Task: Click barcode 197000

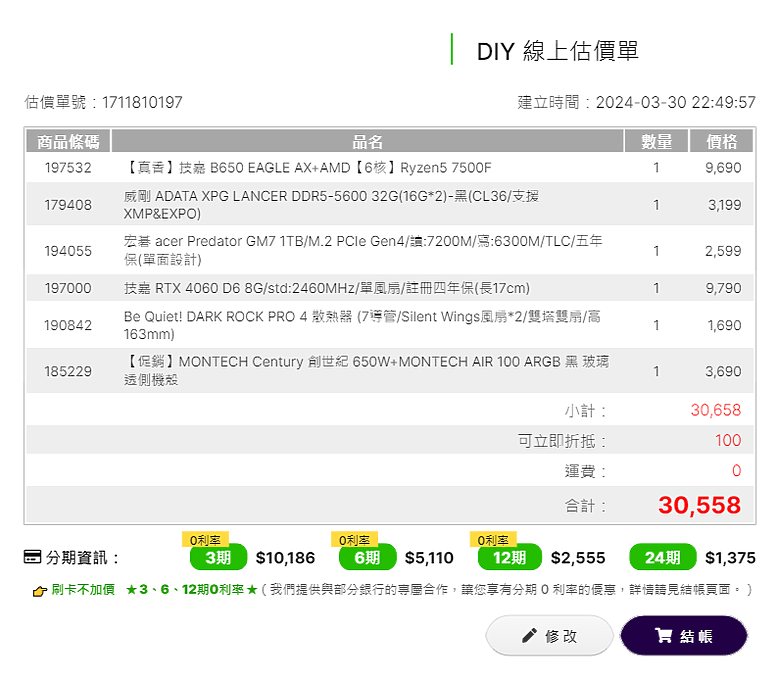Action: 68,288
